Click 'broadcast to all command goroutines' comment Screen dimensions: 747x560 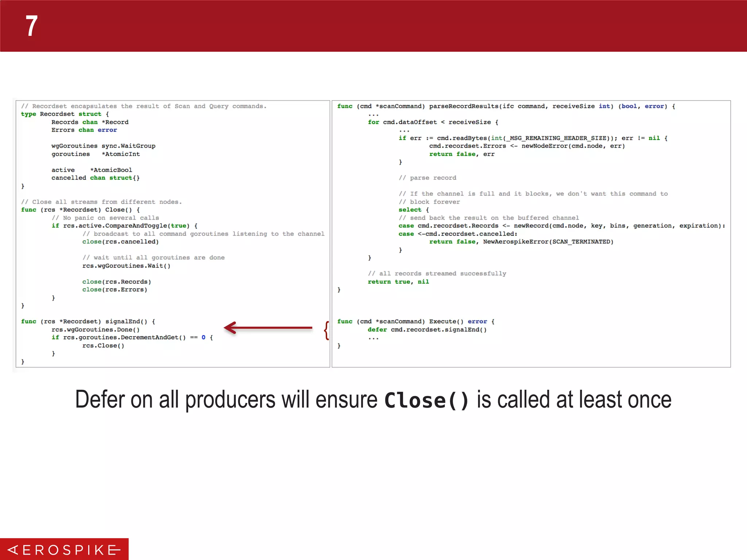[x=203, y=234]
